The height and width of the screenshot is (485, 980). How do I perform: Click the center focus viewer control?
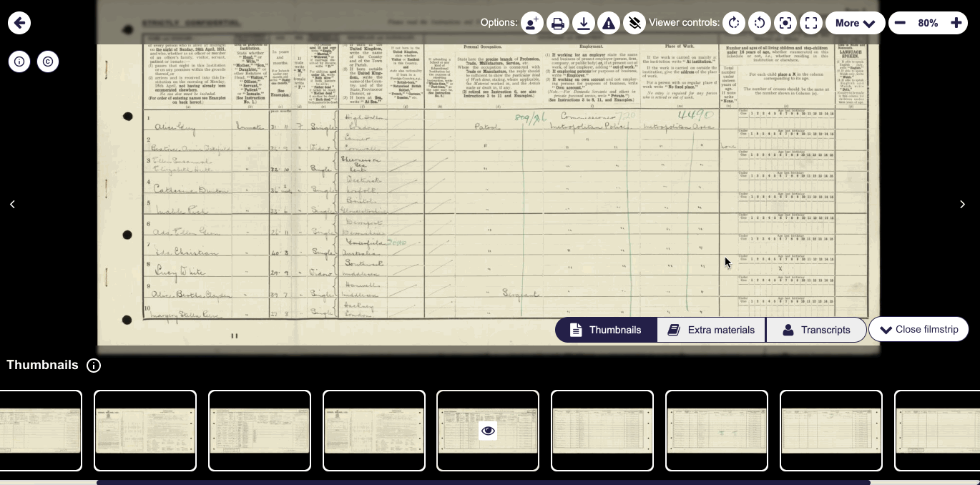[x=785, y=23]
